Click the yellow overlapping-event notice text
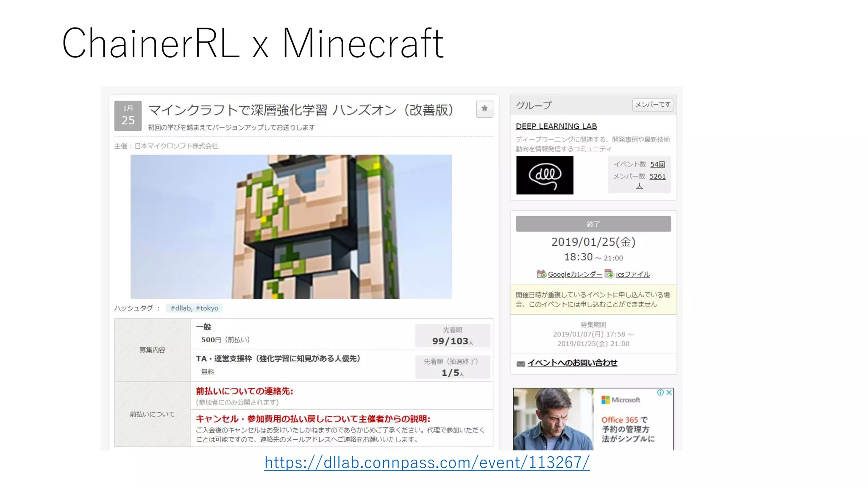Screen dimensions: 868x488 (x=593, y=299)
